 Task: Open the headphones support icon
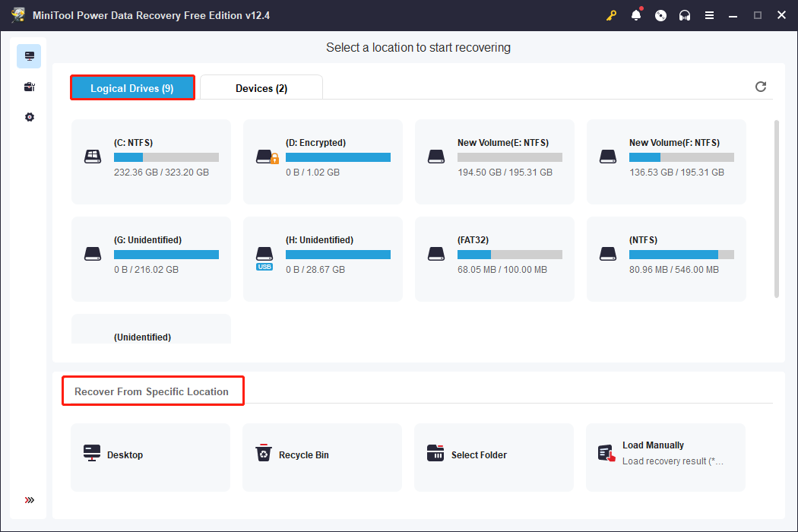point(685,15)
